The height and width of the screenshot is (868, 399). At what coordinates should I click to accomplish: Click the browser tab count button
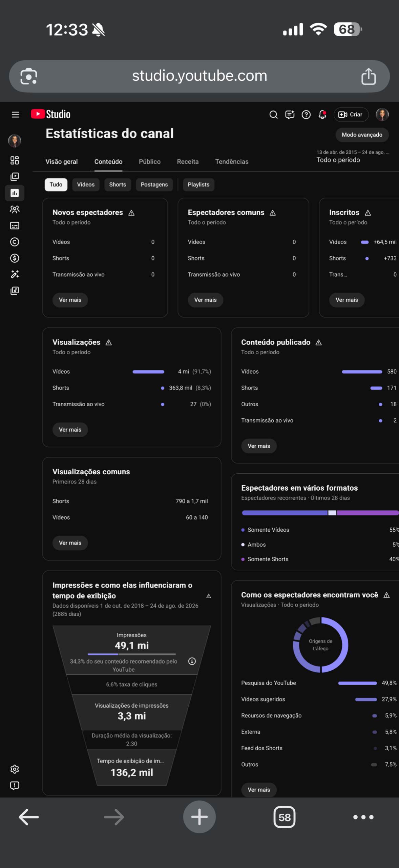click(285, 817)
